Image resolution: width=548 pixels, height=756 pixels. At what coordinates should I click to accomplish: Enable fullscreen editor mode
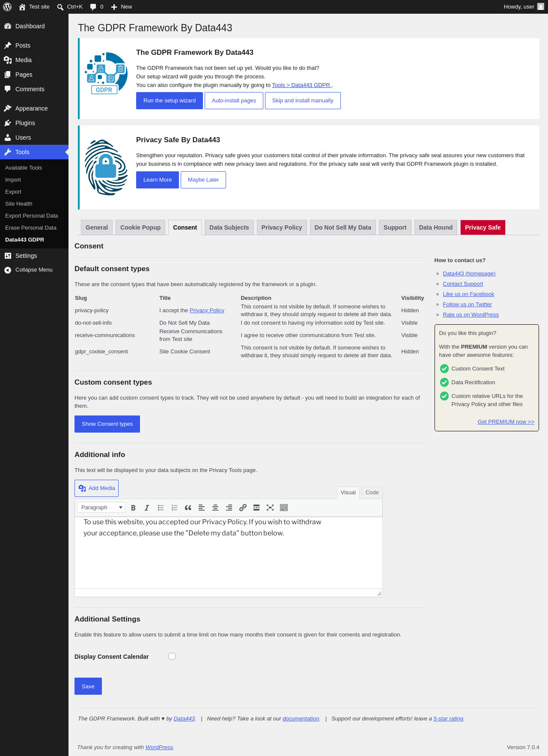(x=270, y=508)
